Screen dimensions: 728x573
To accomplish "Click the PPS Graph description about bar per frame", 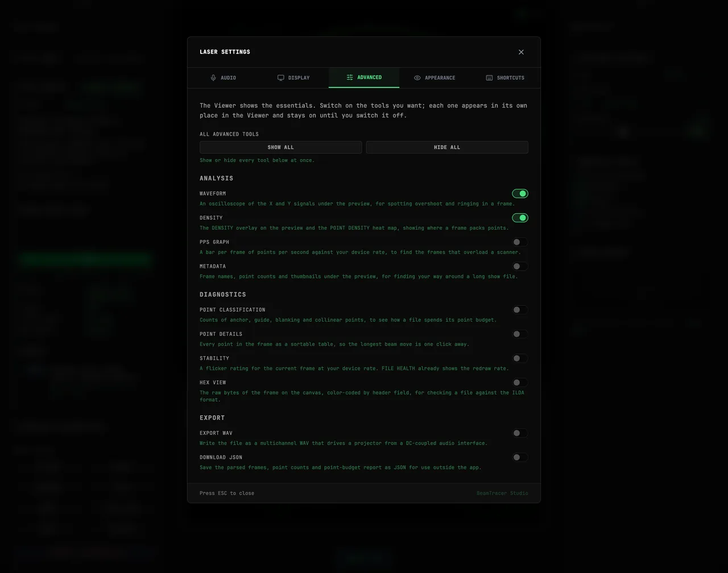I will pos(360,252).
